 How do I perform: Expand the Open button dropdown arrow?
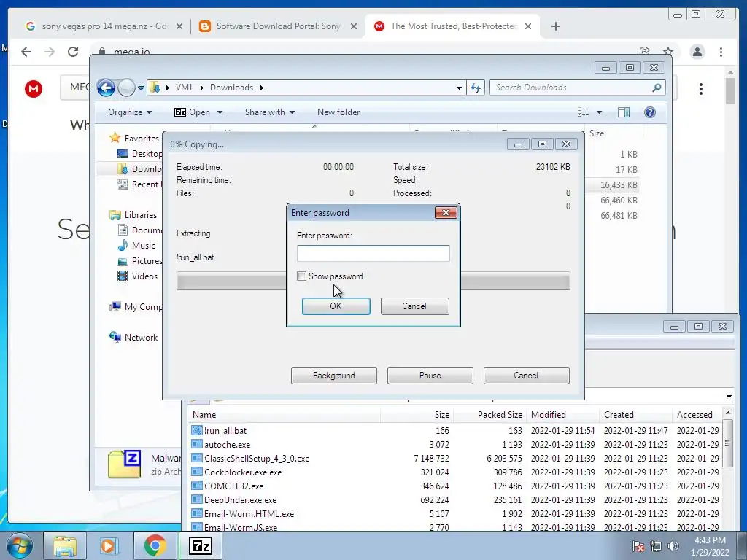(x=220, y=112)
